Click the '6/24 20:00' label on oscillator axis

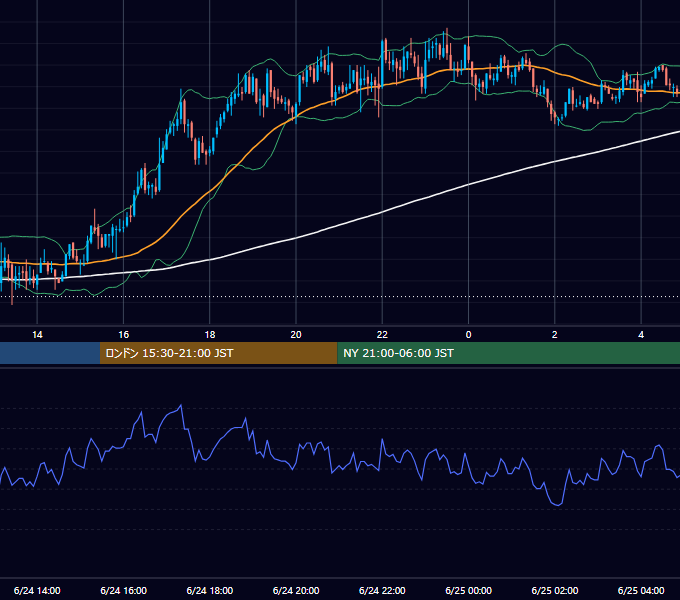296,590
